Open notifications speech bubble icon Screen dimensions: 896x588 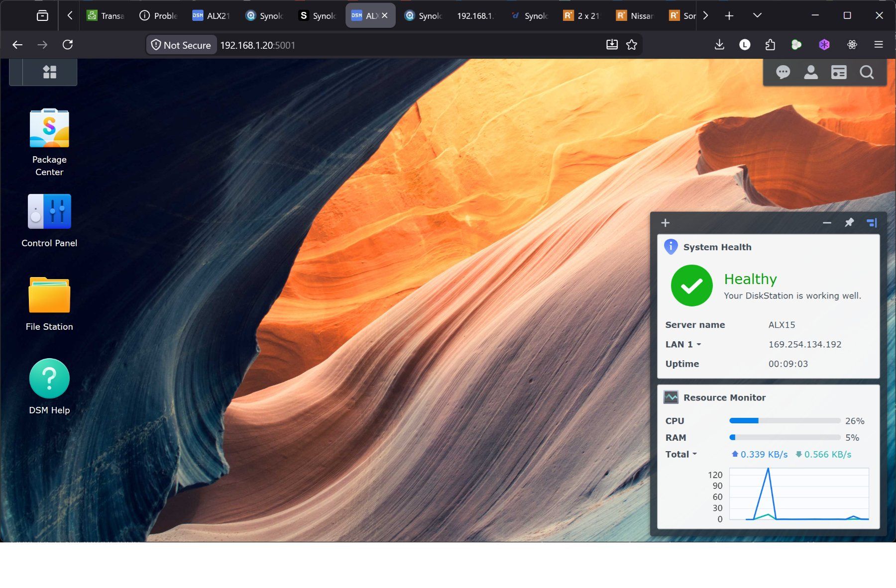(x=783, y=73)
